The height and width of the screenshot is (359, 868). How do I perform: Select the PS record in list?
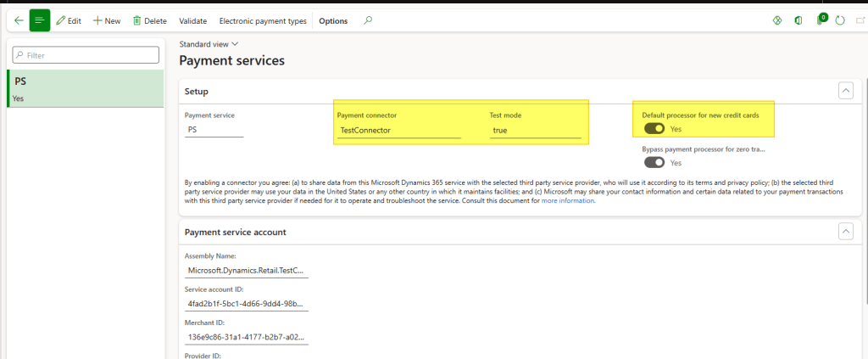(x=85, y=88)
